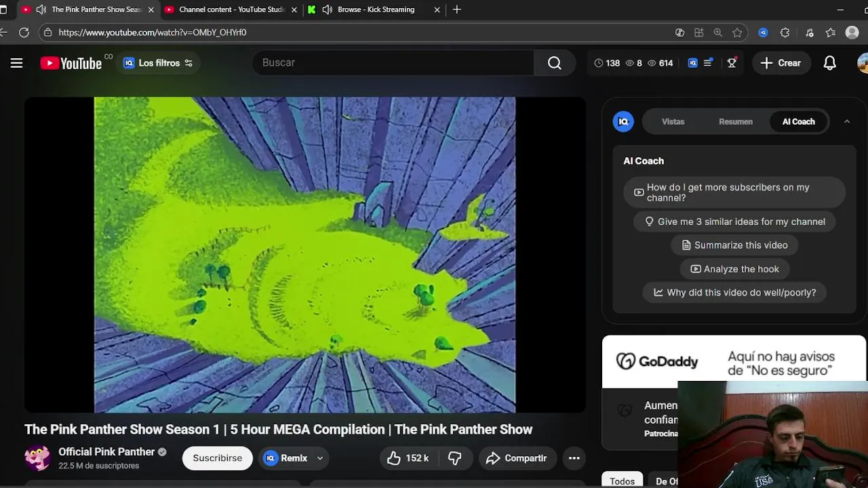Select the Todos filter chip
Screen dimensions: 868x488
622,481
